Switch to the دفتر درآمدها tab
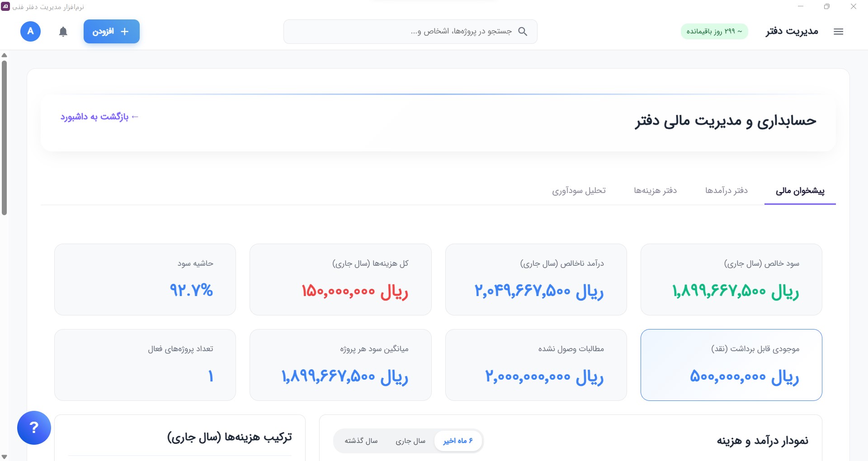This screenshot has height=461, width=868. (x=727, y=191)
